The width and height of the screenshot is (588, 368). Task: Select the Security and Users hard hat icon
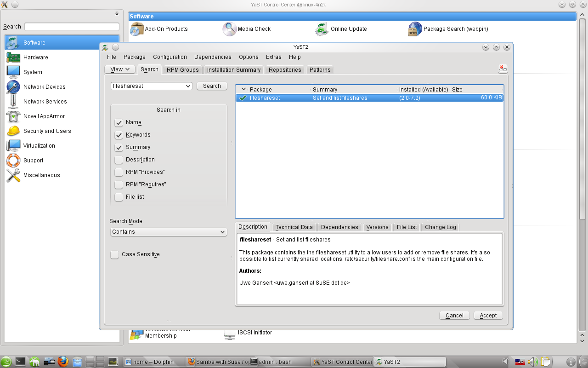pyautogui.click(x=13, y=131)
